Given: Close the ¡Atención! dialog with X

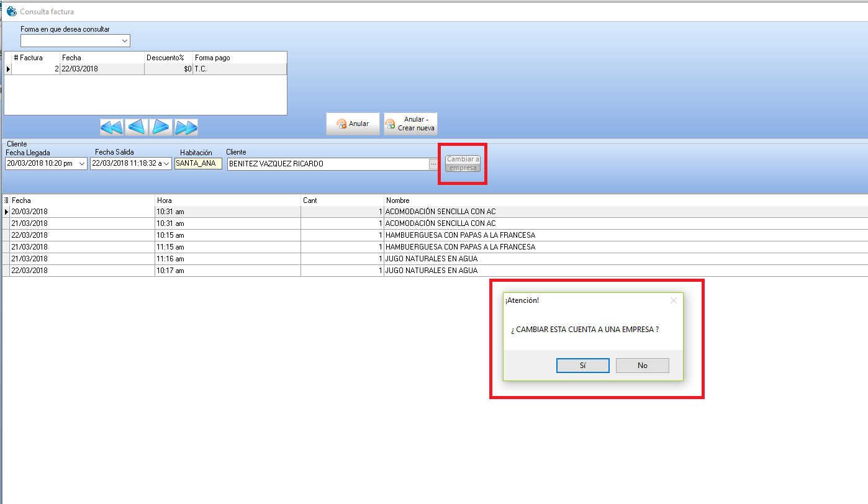Looking at the screenshot, I should point(674,300).
